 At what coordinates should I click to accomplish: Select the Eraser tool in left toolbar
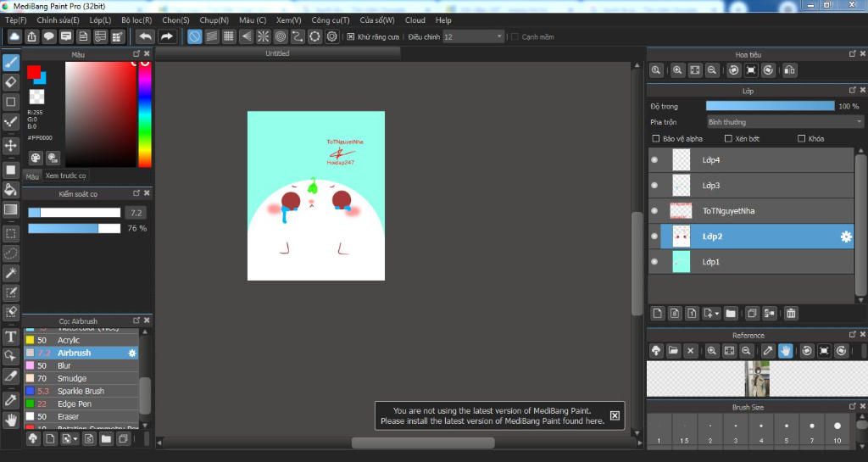click(x=11, y=82)
